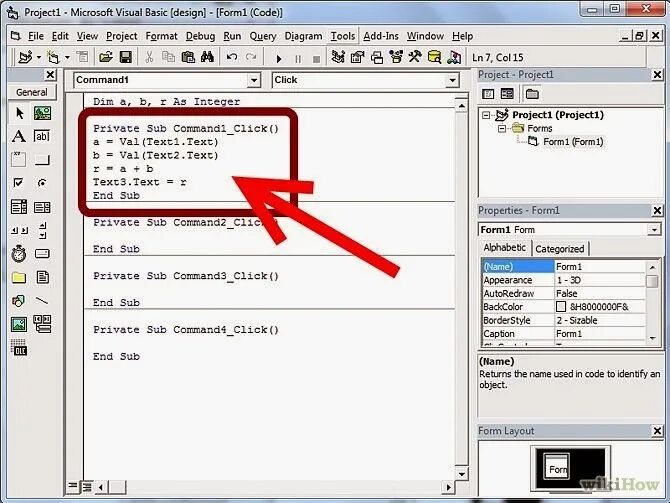Open the Object Browser toolbar icon
Image resolution: width=670 pixels, height=503 pixels.
point(396,57)
